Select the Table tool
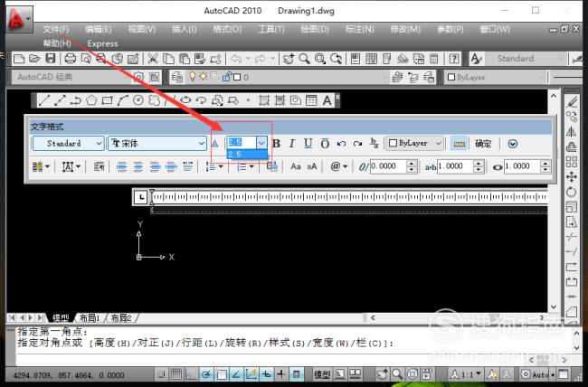The image size is (588, 387). tap(311, 100)
